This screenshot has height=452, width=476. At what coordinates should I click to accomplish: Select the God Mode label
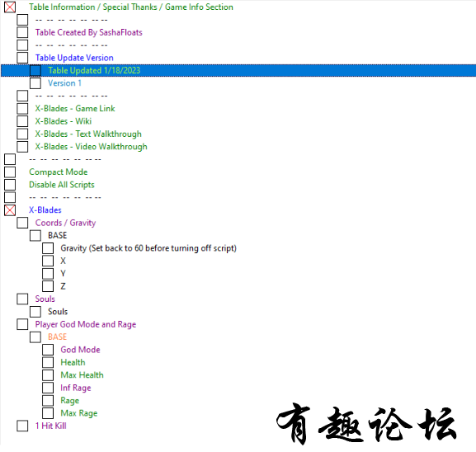click(x=81, y=350)
